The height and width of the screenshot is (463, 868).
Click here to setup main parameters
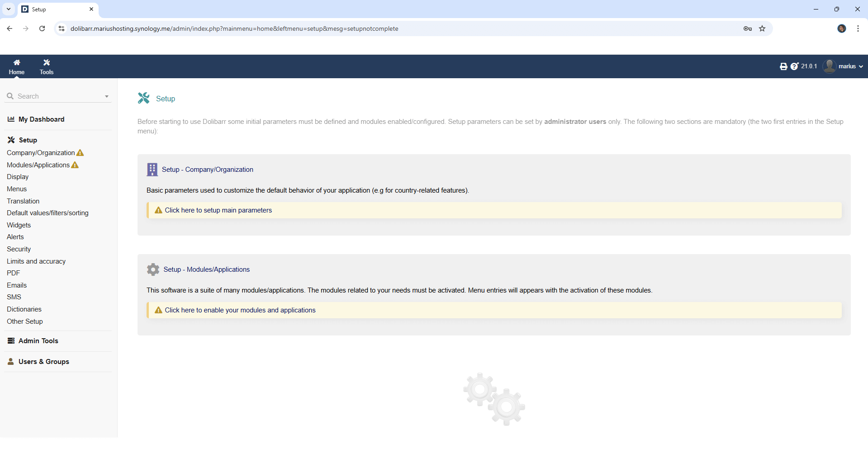coord(218,210)
